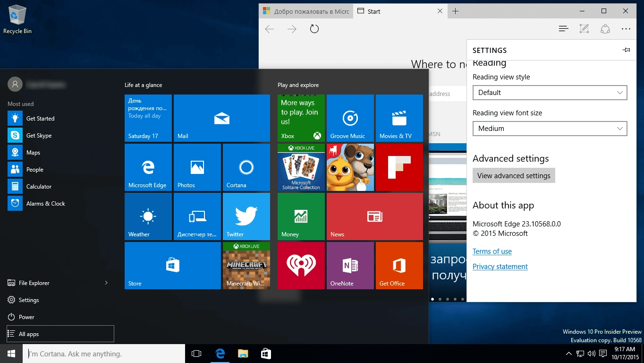Open the News tile
Viewport: 644px width, 363px height.
(375, 216)
